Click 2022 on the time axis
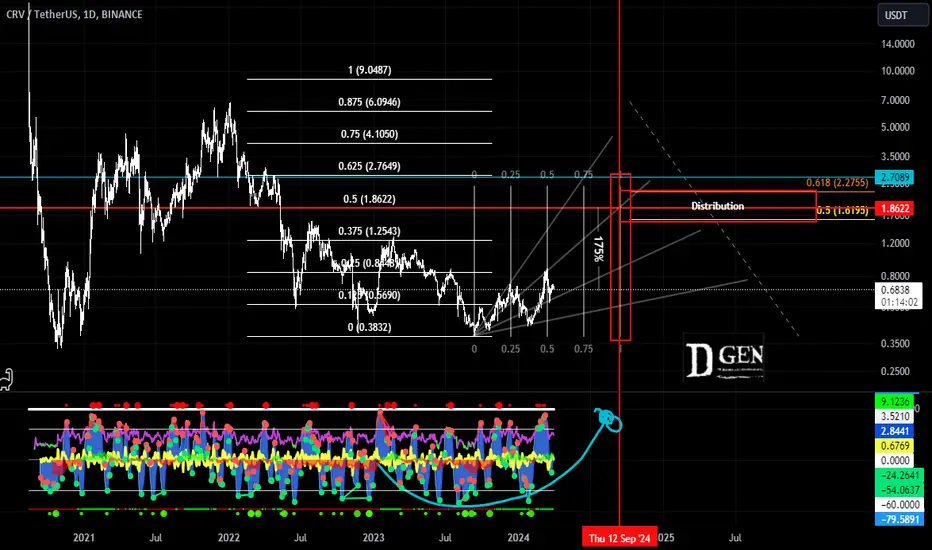 (229, 538)
